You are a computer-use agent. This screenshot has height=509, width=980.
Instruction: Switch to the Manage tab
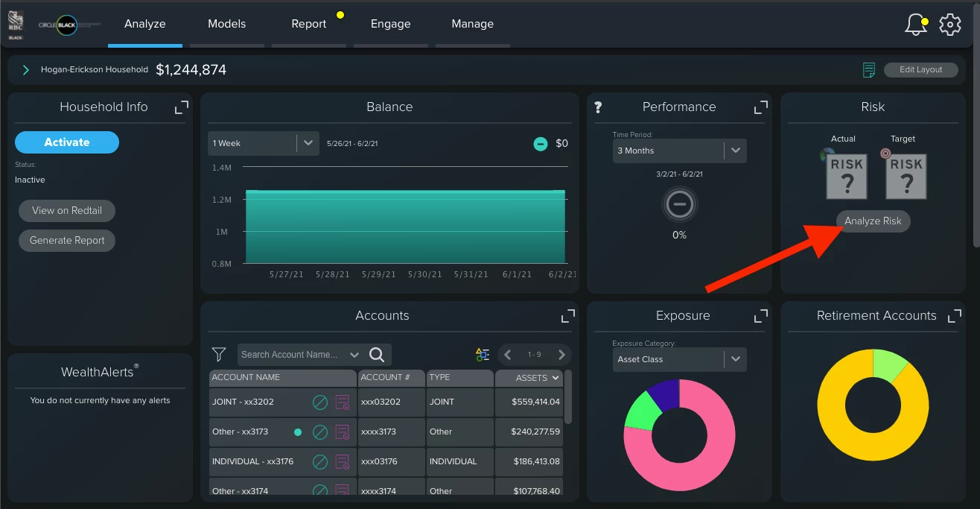tap(473, 24)
